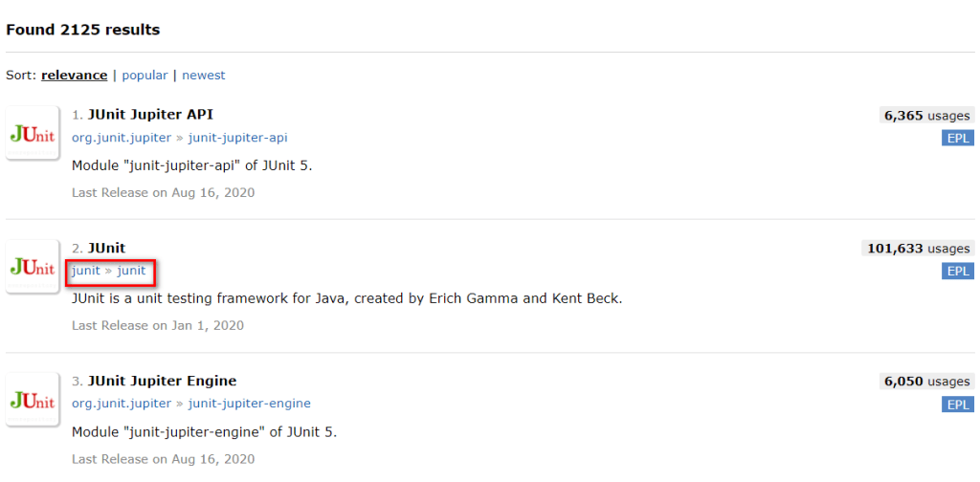980x482 pixels.
Task: Click the junit-jupiter-engine artifact link
Action: (x=249, y=404)
